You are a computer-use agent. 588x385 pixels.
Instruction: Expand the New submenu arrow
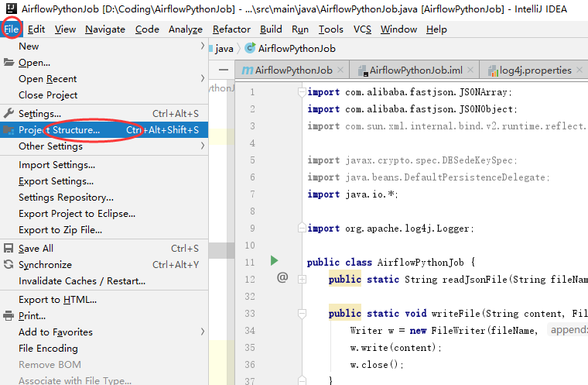point(203,46)
